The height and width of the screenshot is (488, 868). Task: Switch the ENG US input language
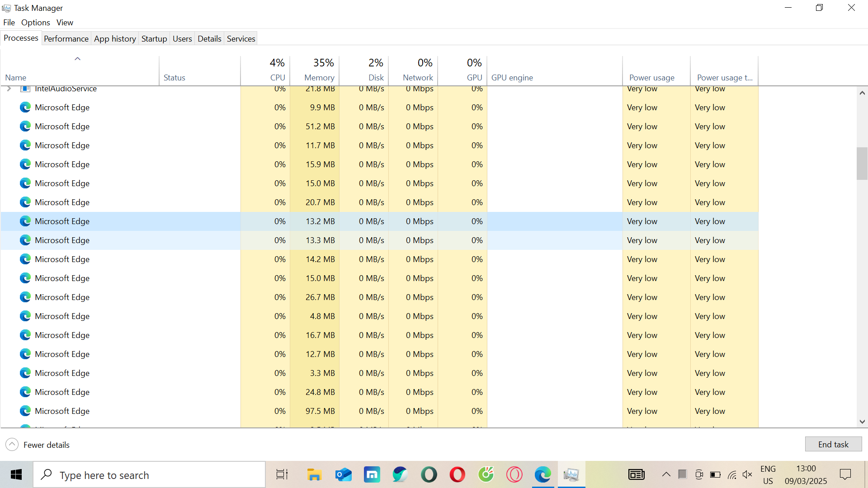pyautogui.click(x=768, y=474)
